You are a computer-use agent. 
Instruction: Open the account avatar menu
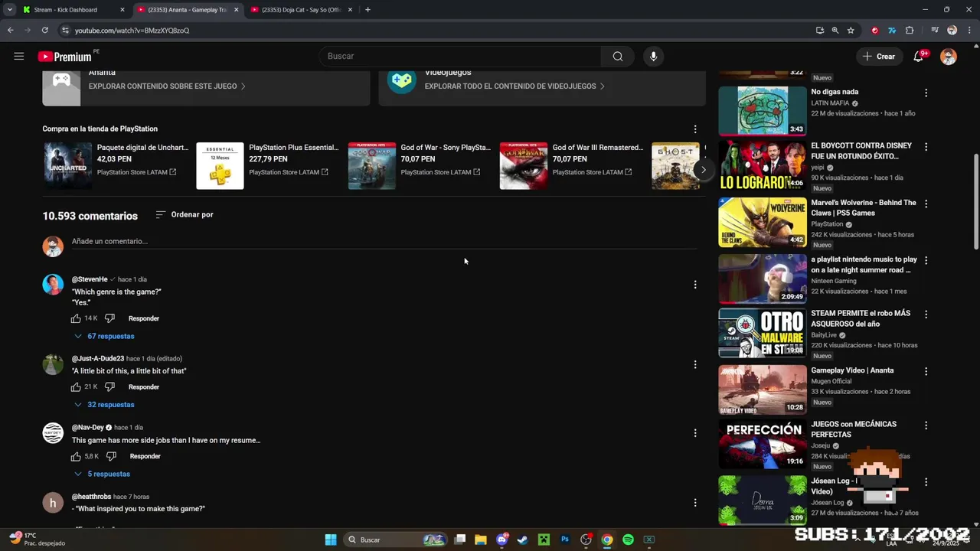tap(948, 56)
